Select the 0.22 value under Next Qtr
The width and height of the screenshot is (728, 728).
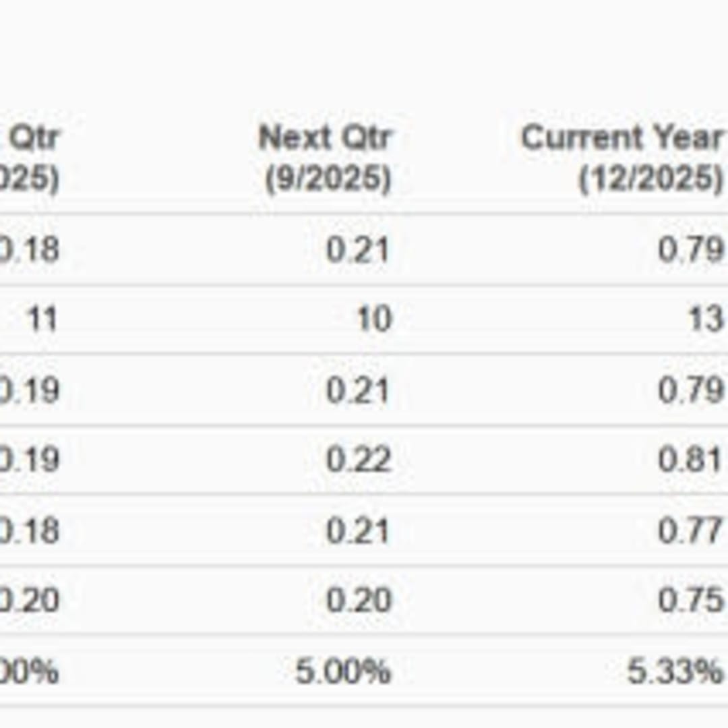[x=359, y=460]
